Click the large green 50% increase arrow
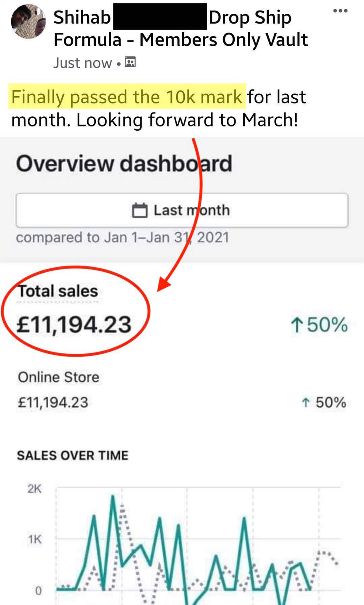 (x=297, y=325)
